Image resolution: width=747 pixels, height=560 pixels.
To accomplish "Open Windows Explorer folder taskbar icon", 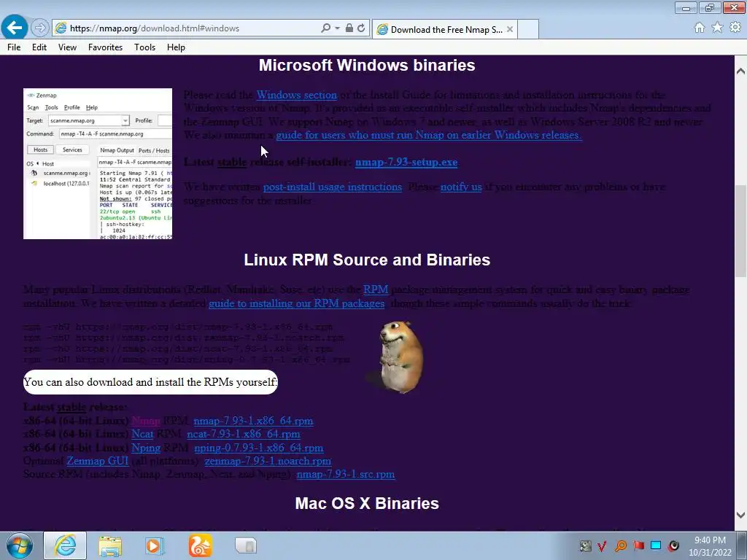I will pyautogui.click(x=110, y=545).
